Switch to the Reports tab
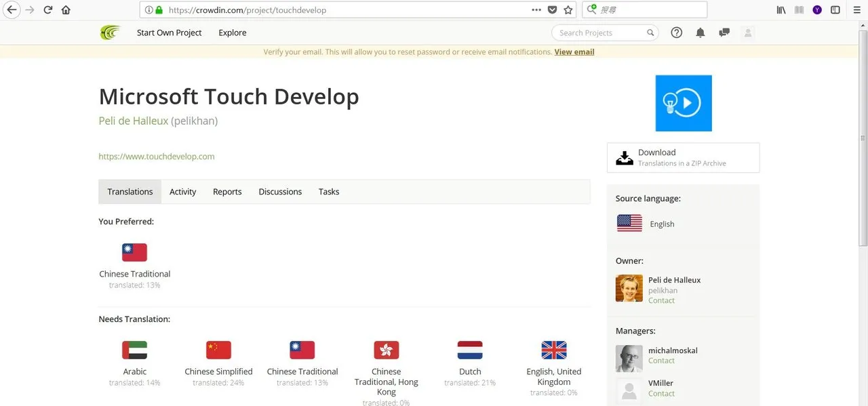 227,192
